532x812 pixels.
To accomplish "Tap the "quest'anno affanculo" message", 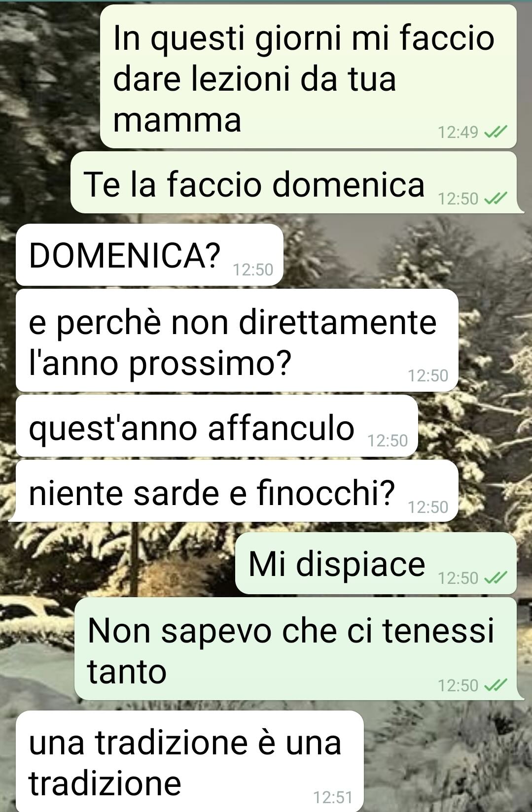I will (x=217, y=426).
